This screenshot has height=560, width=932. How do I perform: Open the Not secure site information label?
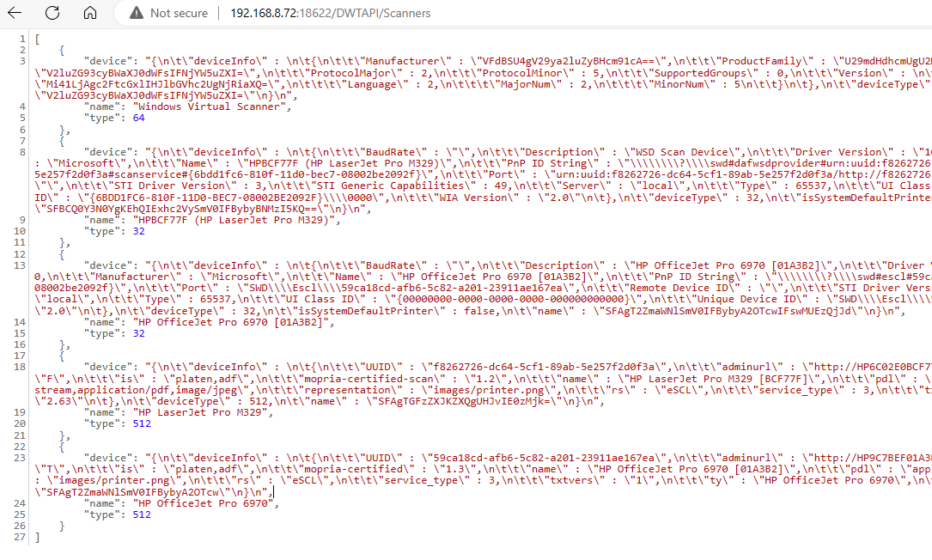179,13
